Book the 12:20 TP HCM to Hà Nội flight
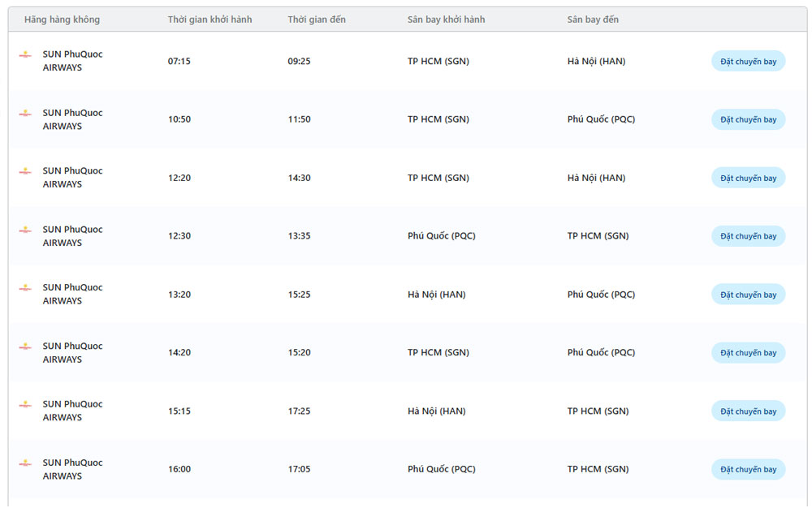The width and height of the screenshot is (812, 521). coord(748,178)
